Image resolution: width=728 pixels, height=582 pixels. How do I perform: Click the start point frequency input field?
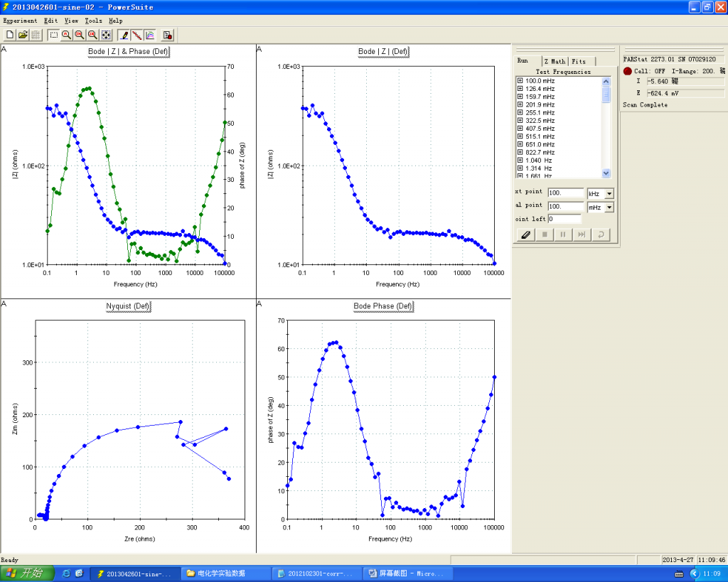coord(565,193)
